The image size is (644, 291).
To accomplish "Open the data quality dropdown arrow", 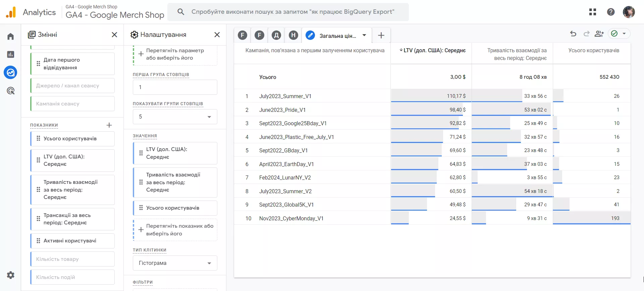I will click(624, 33).
